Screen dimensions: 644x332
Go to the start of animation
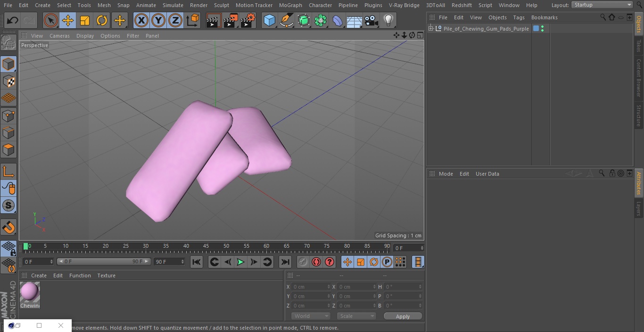tap(197, 262)
